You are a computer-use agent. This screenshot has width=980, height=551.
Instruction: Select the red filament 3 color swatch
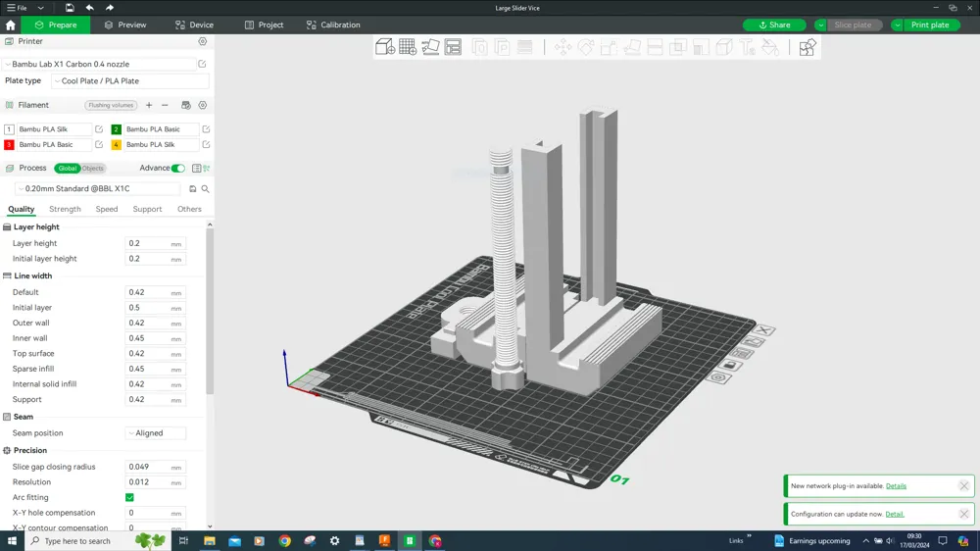point(9,145)
